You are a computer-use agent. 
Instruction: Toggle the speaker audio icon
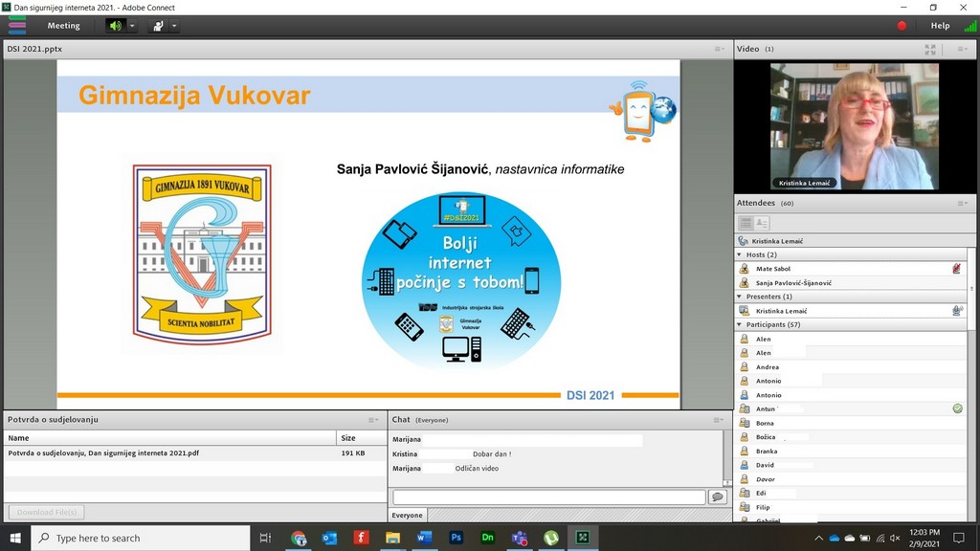(x=116, y=26)
